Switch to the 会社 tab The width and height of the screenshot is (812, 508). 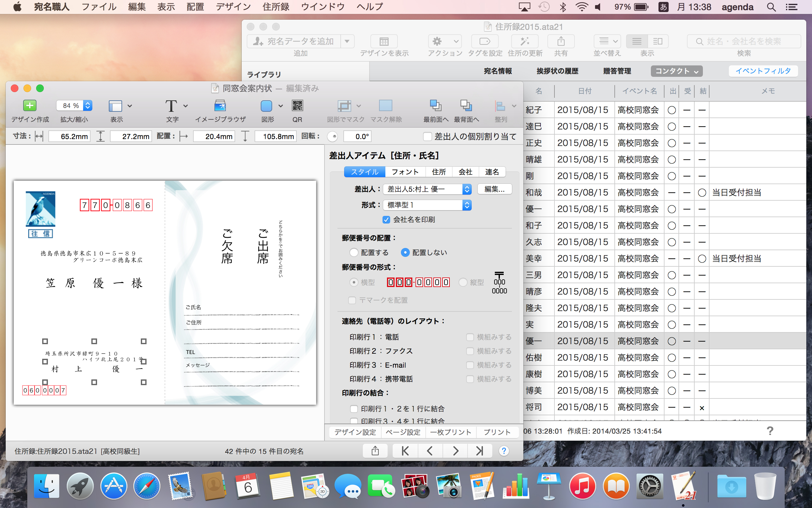coord(465,172)
